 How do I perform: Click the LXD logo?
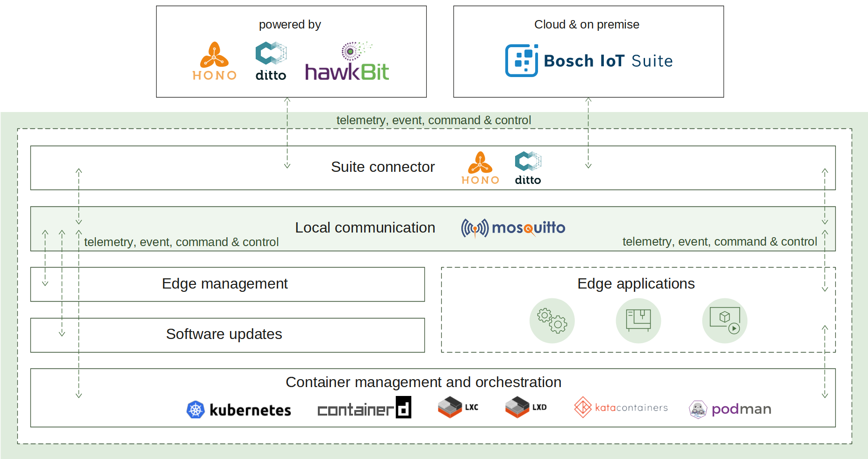[x=526, y=407]
